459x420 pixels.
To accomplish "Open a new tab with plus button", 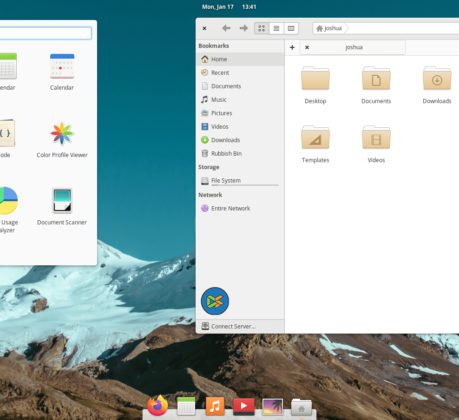I will [x=292, y=47].
